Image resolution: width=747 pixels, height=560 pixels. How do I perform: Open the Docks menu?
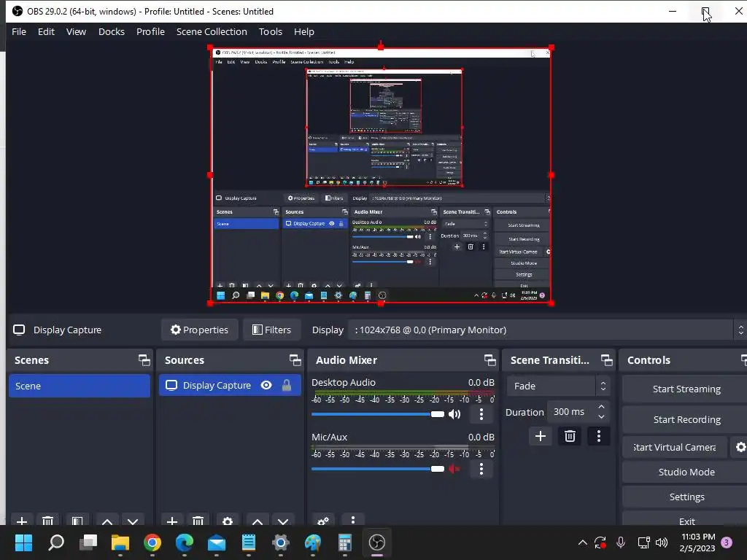tap(112, 32)
